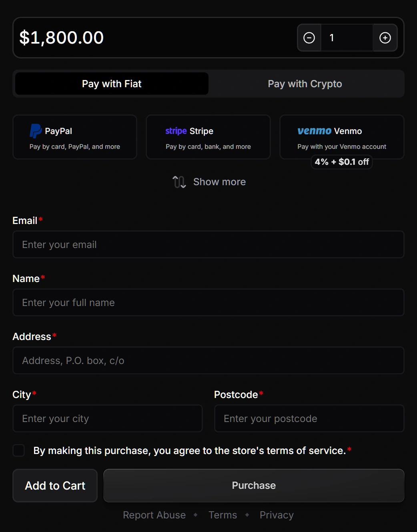417x532 pixels.
Task: Click the Add to Cart button
Action: tap(55, 486)
